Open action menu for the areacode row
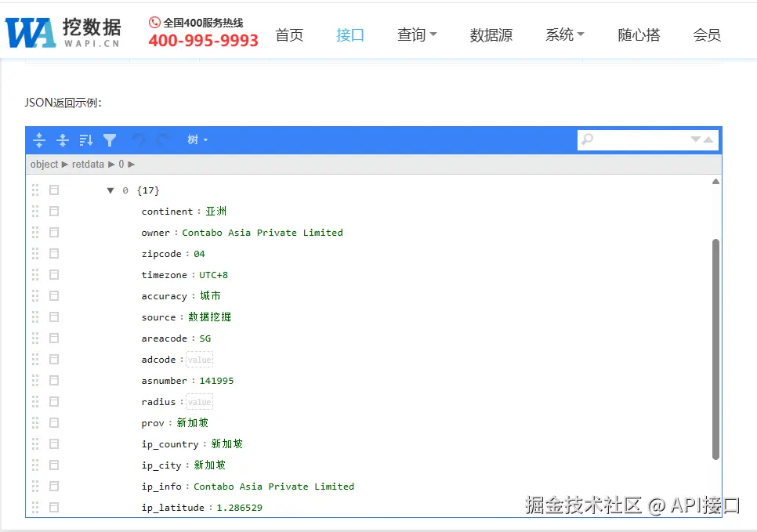Viewport: 757px width, 532px height. (54, 338)
